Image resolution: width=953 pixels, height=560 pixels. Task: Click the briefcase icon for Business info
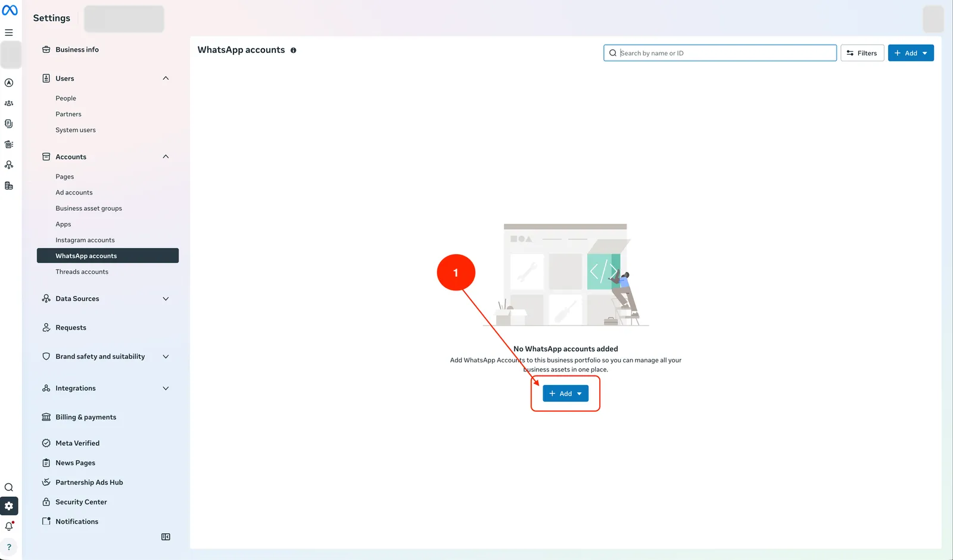46,49
